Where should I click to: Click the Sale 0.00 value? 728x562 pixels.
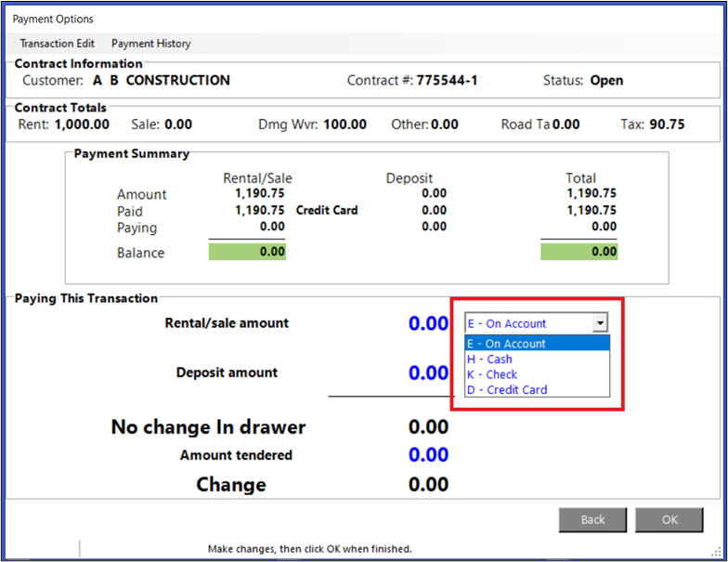click(x=178, y=124)
